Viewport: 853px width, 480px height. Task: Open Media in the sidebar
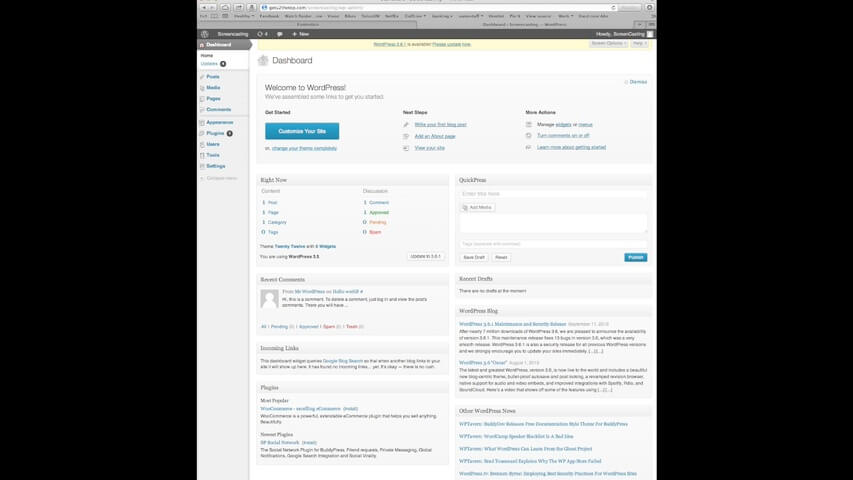(213, 88)
